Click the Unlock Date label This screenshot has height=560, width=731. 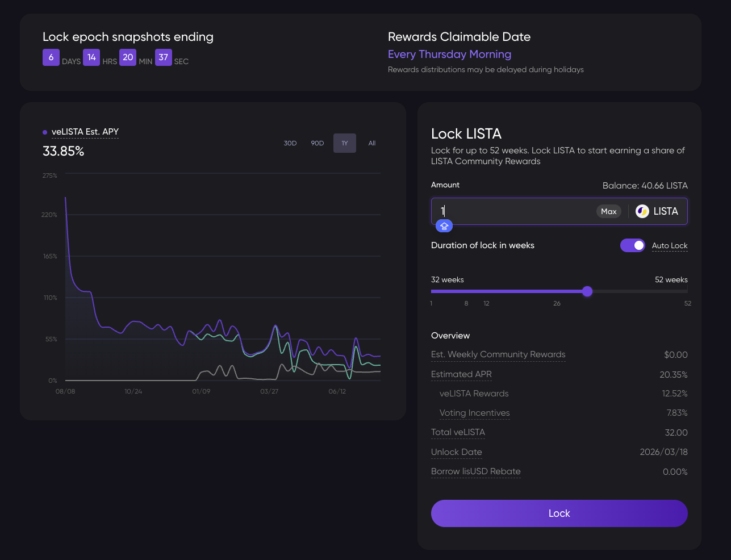click(x=456, y=452)
